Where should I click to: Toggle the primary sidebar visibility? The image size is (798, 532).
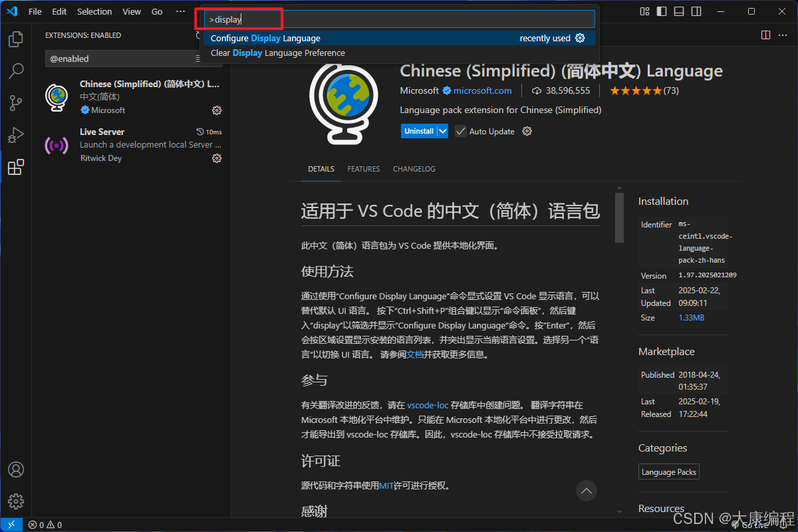coord(660,11)
